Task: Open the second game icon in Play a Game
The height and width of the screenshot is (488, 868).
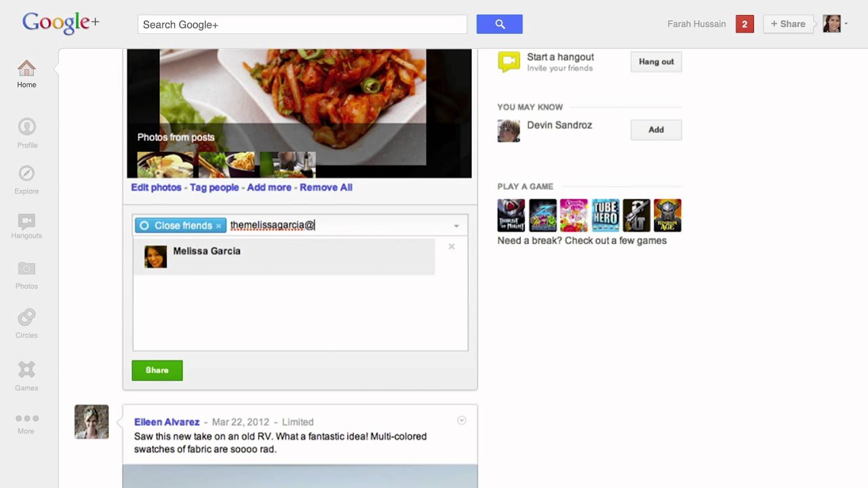Action: click(x=542, y=216)
